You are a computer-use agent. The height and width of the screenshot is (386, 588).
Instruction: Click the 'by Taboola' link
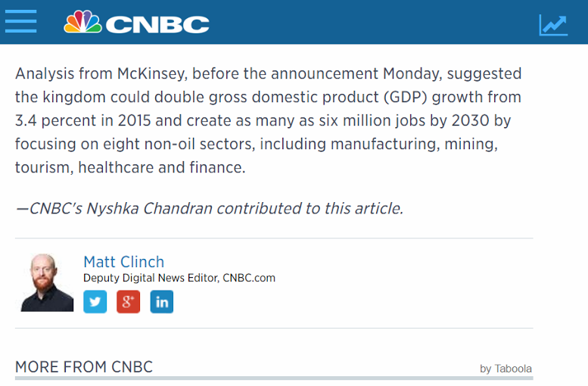[506, 369]
